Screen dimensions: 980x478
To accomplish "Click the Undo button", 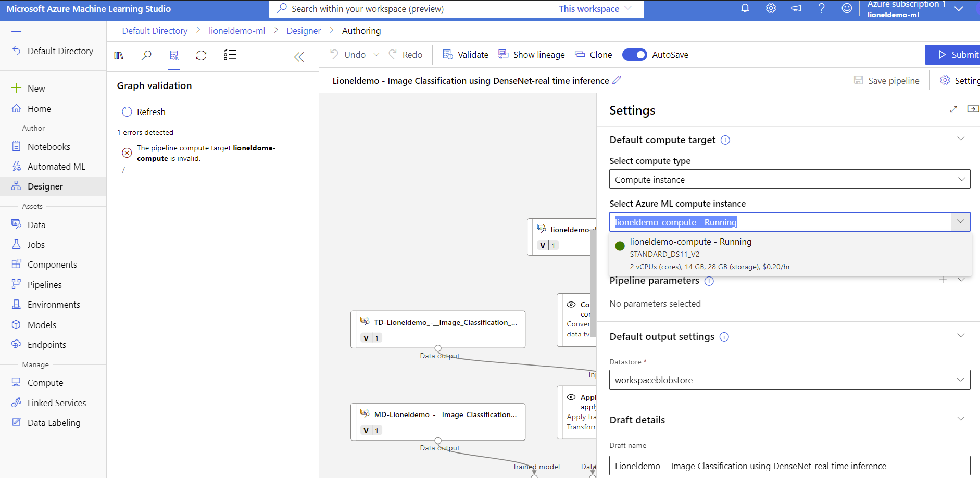I will pyautogui.click(x=348, y=55).
